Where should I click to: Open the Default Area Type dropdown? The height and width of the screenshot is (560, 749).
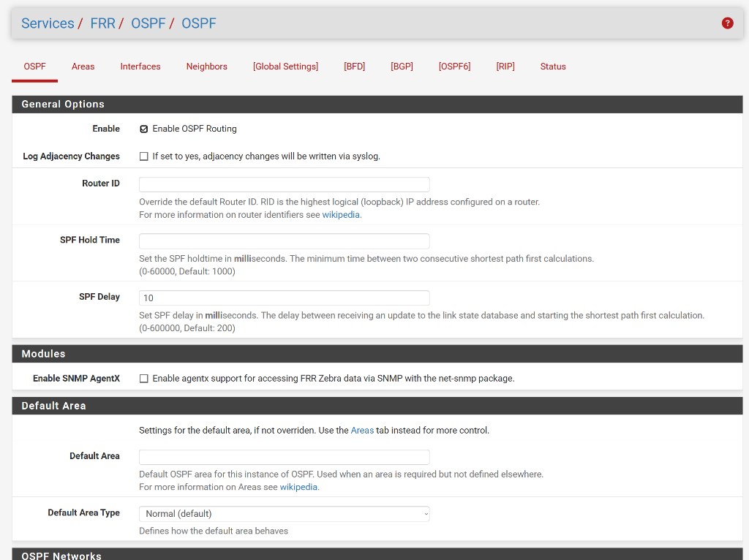284,514
